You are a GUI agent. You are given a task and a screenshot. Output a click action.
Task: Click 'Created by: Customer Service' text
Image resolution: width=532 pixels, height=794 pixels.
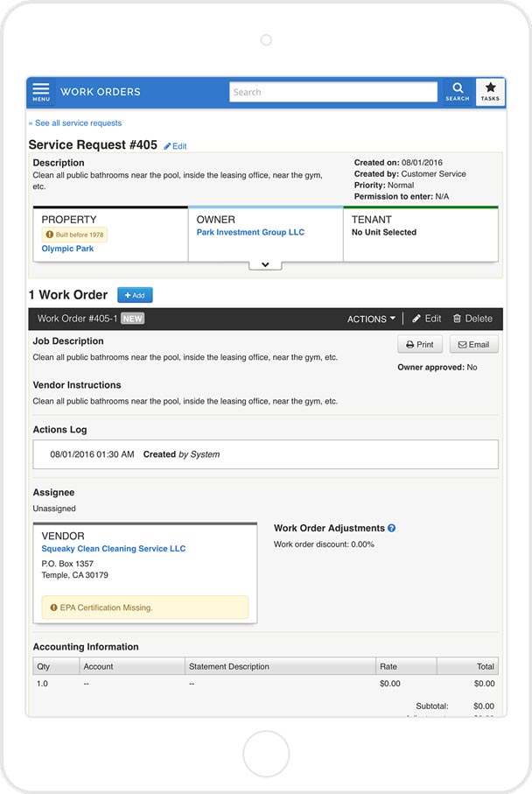(x=410, y=173)
